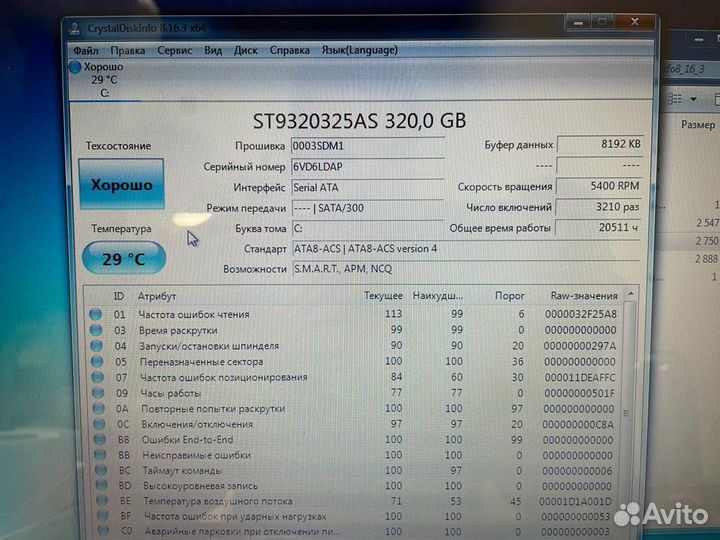720x540 pixels.
Task: Open the Файл menu
Action: (x=85, y=50)
